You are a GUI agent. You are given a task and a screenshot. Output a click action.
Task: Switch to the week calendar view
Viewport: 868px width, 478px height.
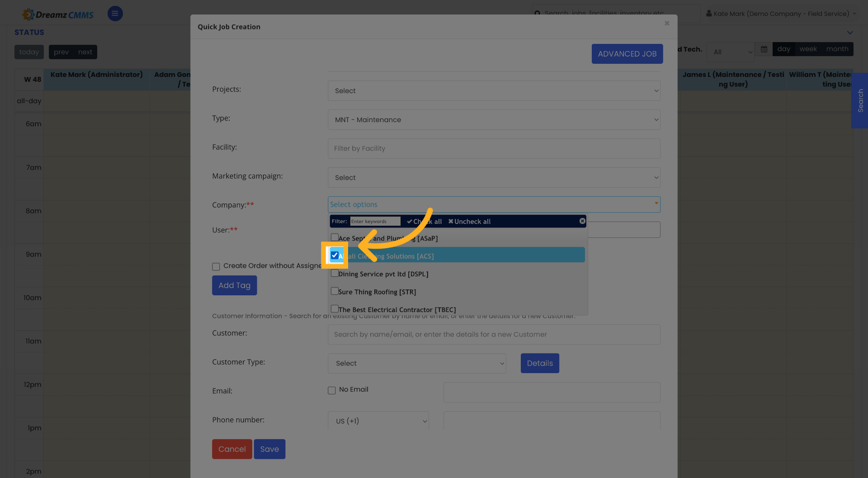808,49
